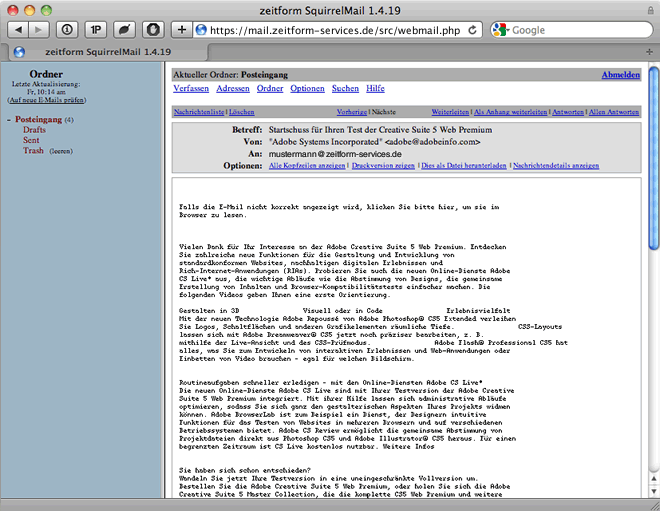
Task: Click the URL address field
Action: point(335,30)
